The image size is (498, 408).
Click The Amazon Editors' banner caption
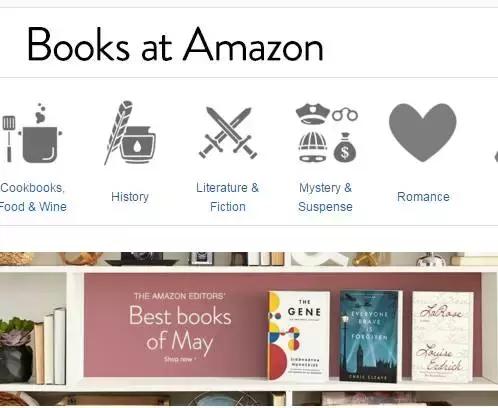click(180, 296)
